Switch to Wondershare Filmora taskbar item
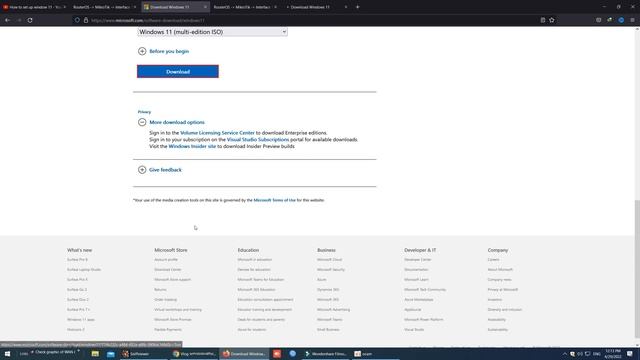 point(326,354)
